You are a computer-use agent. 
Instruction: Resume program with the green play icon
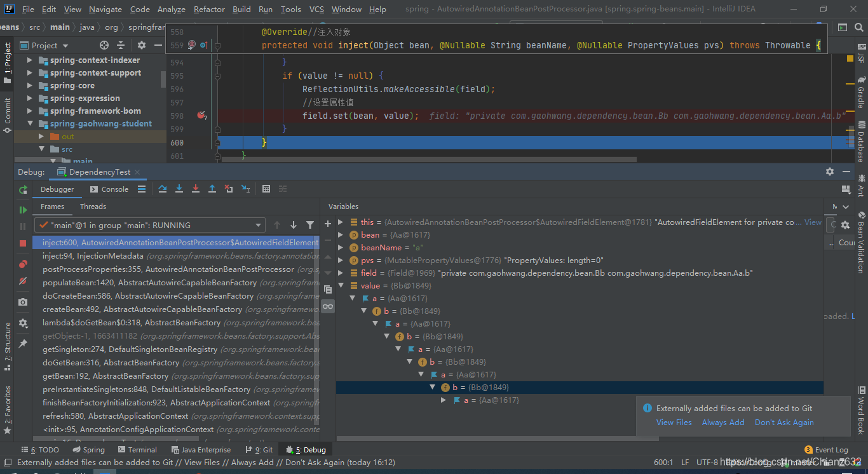coord(23,210)
